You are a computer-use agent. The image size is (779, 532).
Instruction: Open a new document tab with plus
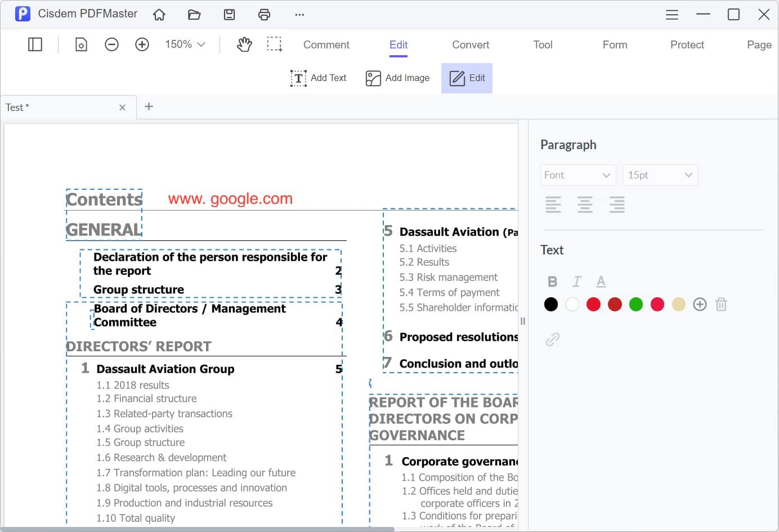(x=149, y=107)
